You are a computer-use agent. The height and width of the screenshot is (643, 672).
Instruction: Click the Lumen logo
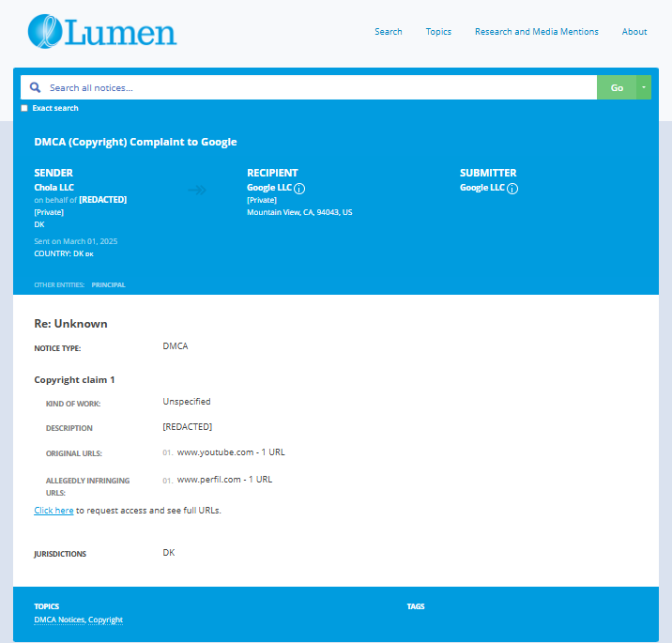[102, 31]
